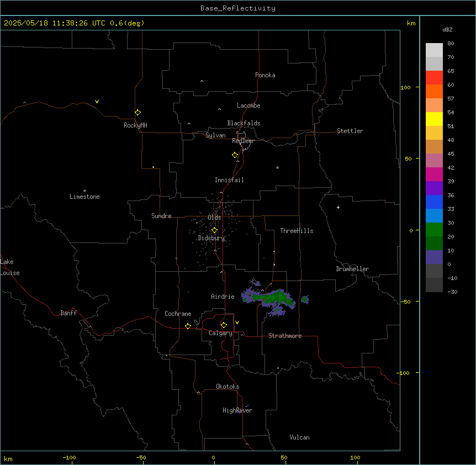The image size is (476, 465).
Task: Click the km unit label in the top right
Action: [411, 23]
